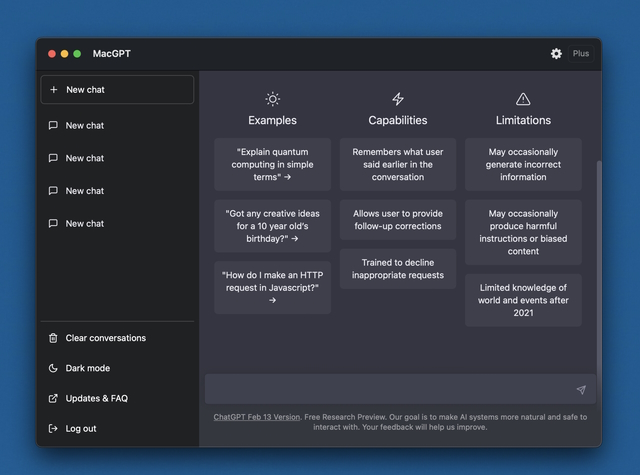Click the warning triangle Limitations icon
The width and height of the screenshot is (640, 475).
click(523, 99)
